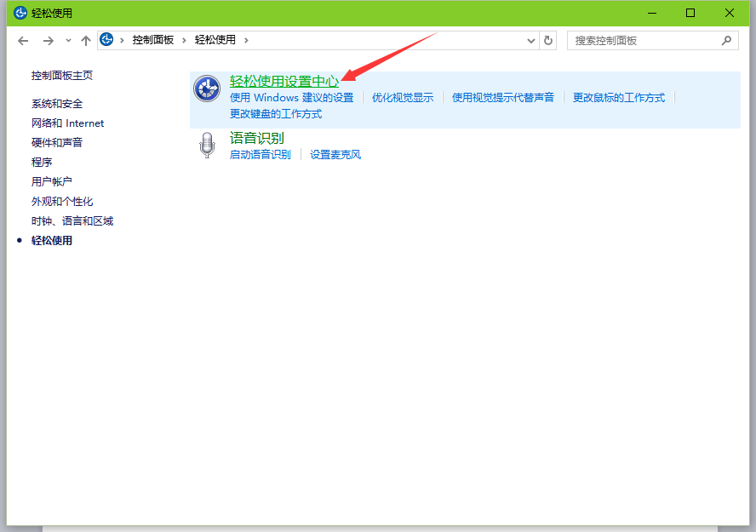Image resolution: width=756 pixels, height=532 pixels.
Task: Open the 程序 category
Action: click(42, 163)
